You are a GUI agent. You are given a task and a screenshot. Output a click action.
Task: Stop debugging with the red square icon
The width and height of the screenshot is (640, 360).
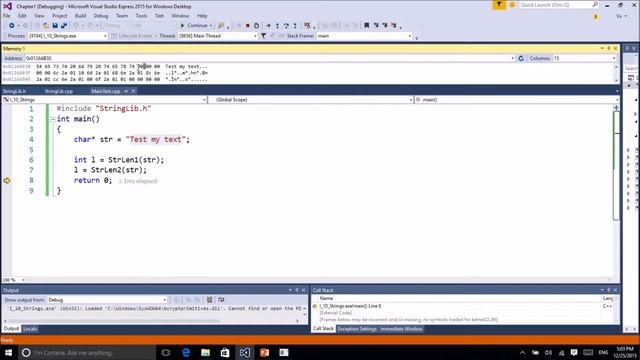click(x=247, y=25)
